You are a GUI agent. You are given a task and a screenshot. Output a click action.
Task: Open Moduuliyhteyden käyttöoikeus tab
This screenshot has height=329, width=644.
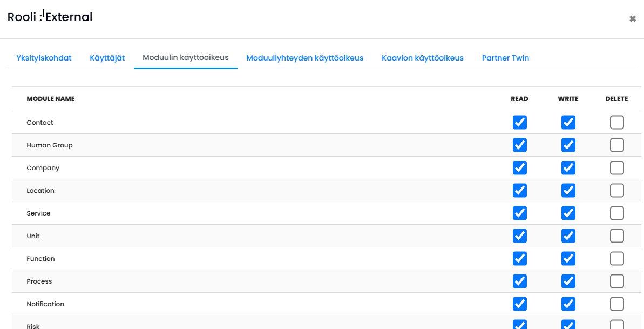click(x=305, y=58)
